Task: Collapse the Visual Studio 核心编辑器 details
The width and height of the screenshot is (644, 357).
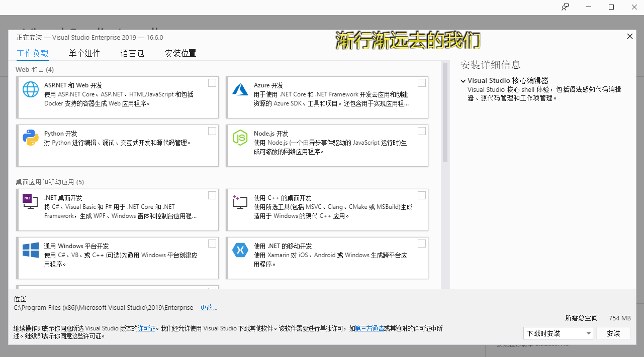Action: tap(463, 80)
